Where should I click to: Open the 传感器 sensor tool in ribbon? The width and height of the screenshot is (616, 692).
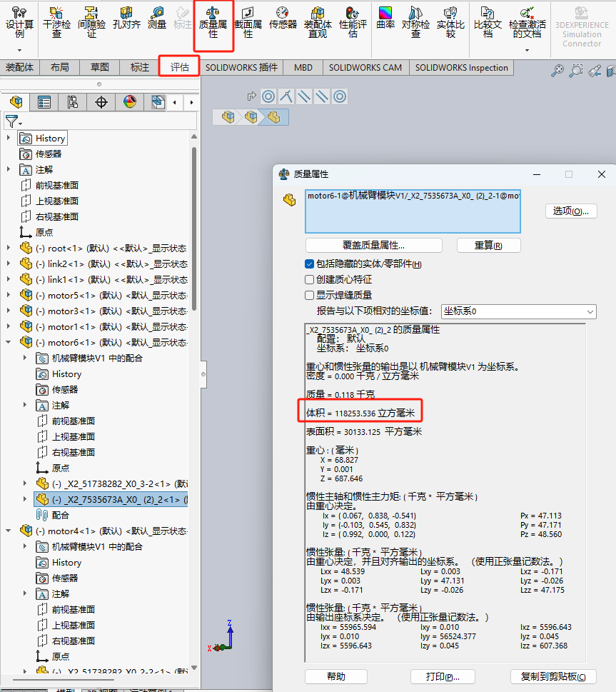click(283, 19)
